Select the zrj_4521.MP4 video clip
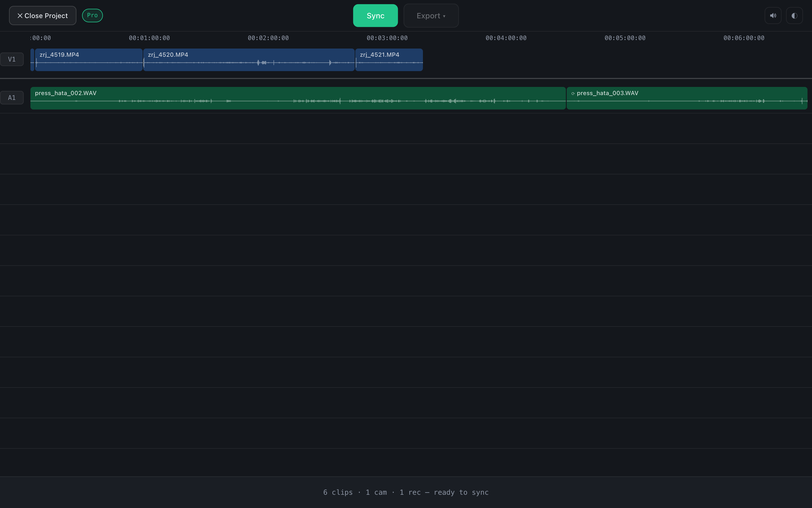The height and width of the screenshot is (508, 812). click(x=389, y=60)
